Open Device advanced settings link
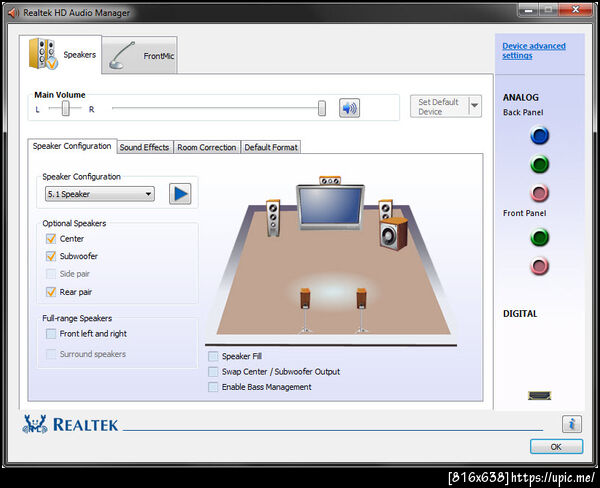600x488 pixels. point(534,51)
